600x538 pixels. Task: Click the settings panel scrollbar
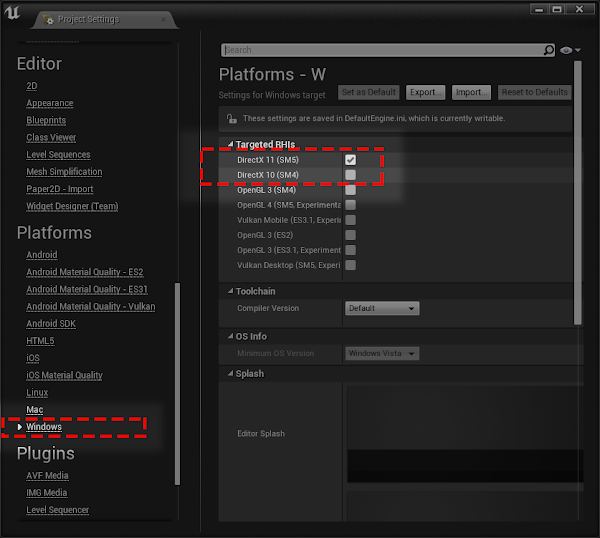(578, 192)
